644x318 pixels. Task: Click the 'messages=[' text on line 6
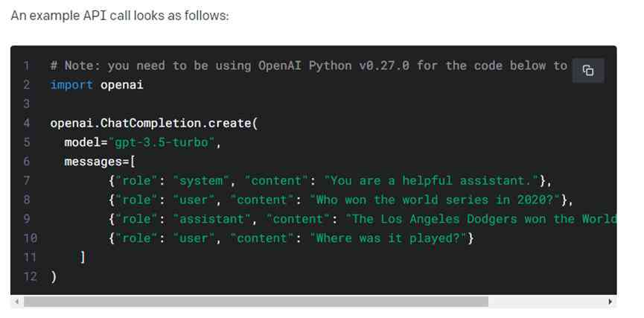[x=100, y=162]
